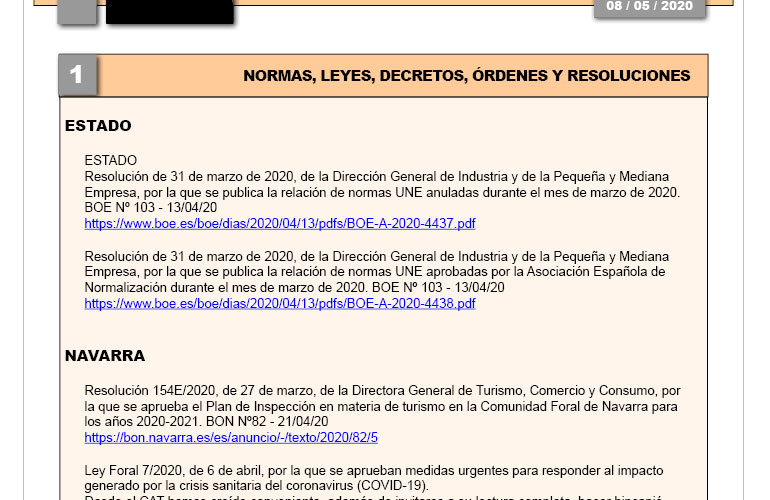Open the BOE-A-2020-4437.pdf link
Screen dimensions: 770x500
tap(280, 223)
